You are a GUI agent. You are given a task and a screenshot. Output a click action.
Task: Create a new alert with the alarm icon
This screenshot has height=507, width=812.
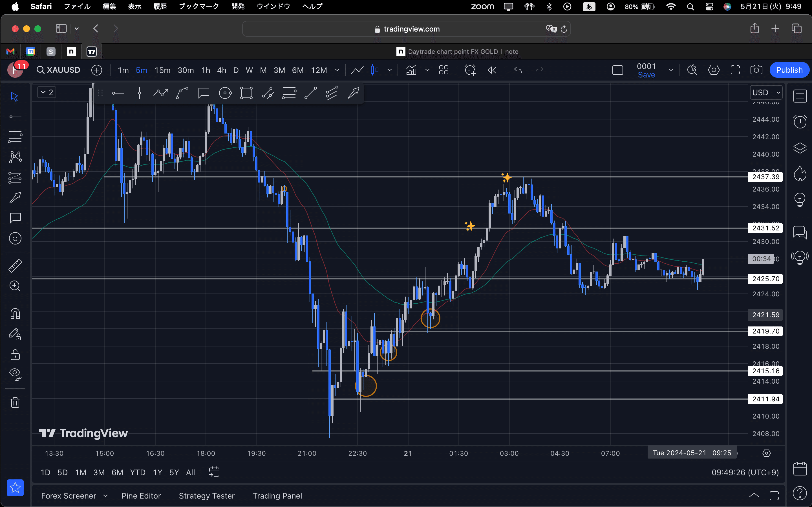(469, 70)
